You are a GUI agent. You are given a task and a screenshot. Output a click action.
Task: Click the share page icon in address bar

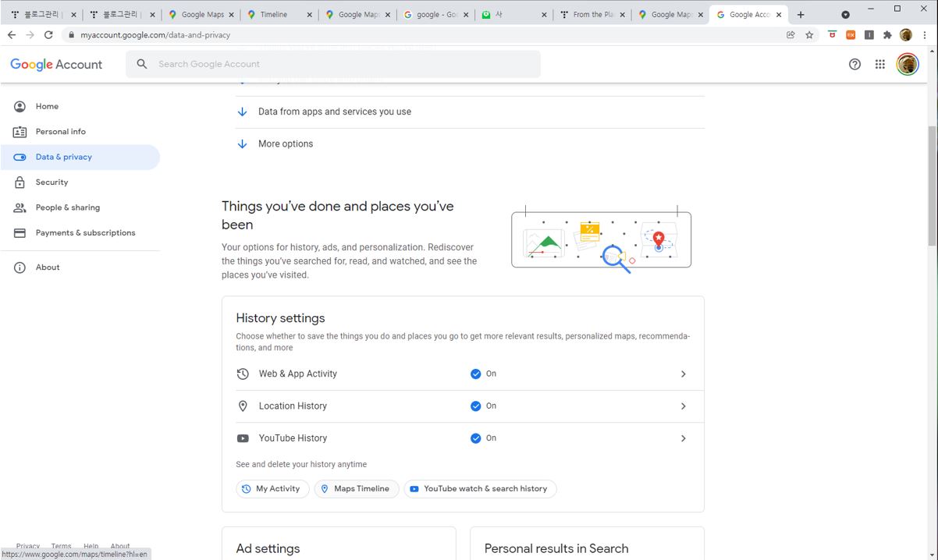pyautogui.click(x=791, y=35)
